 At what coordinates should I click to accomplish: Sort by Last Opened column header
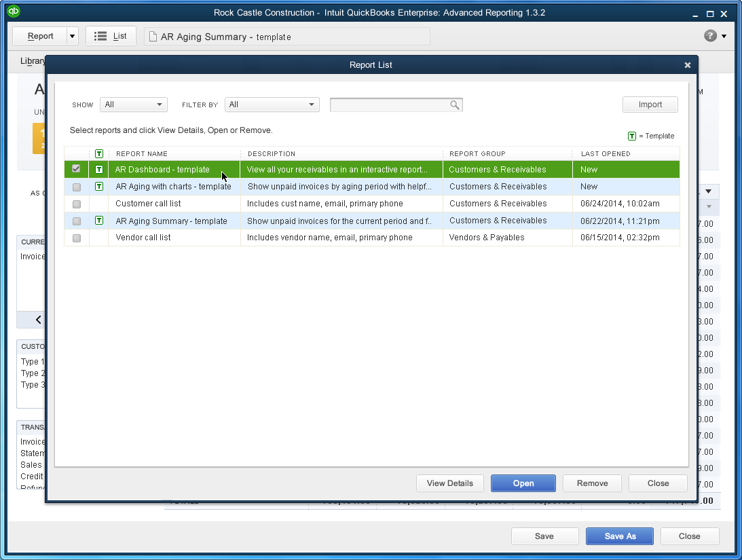[606, 153]
